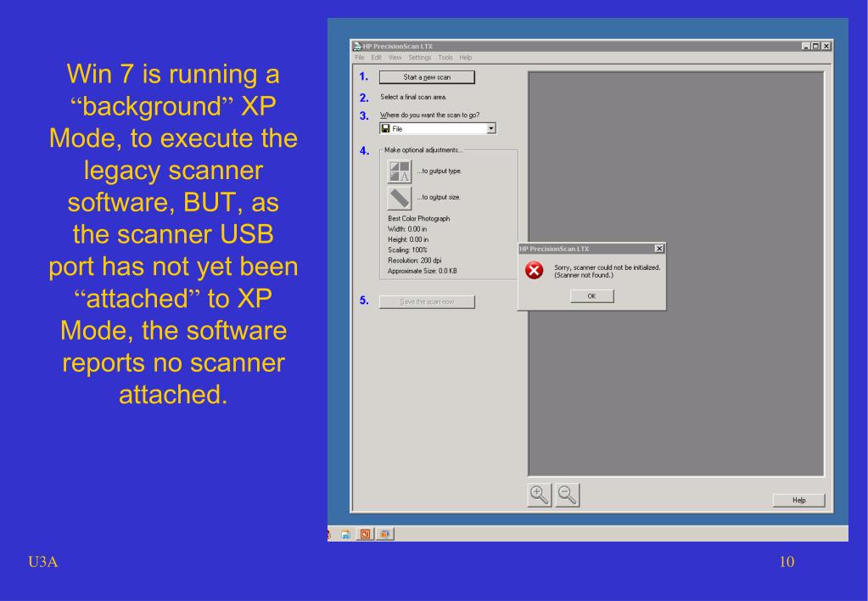Open the Settings menu

pos(420,58)
